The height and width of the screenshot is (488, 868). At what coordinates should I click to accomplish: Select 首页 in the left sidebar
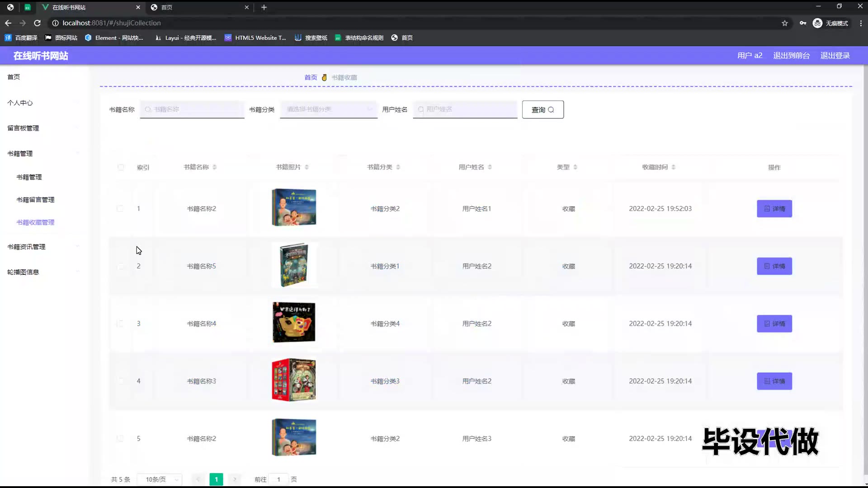43,77
